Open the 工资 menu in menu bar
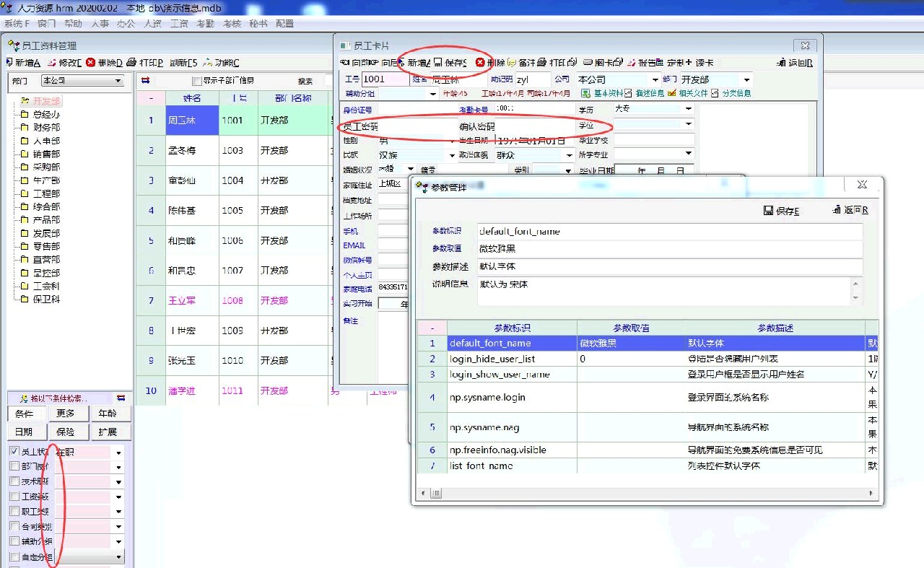Image resolution: width=924 pixels, height=568 pixels. (179, 23)
